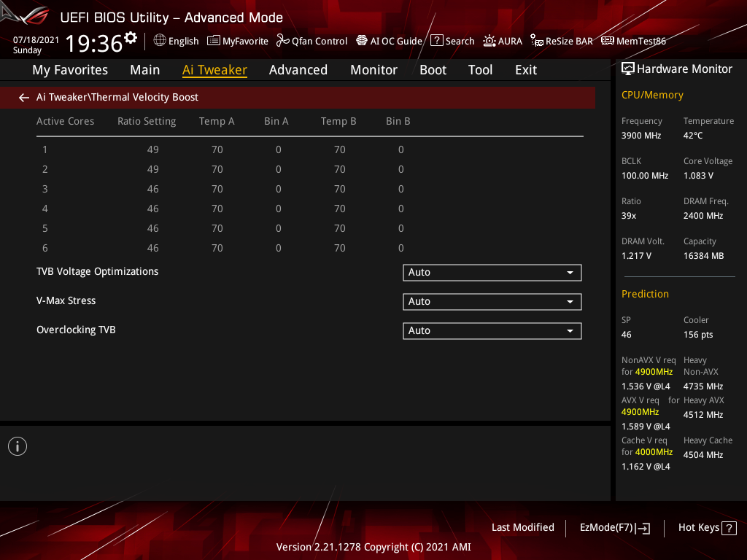Click the info icon near bottom left
This screenshot has width=747, height=560.
click(17, 446)
